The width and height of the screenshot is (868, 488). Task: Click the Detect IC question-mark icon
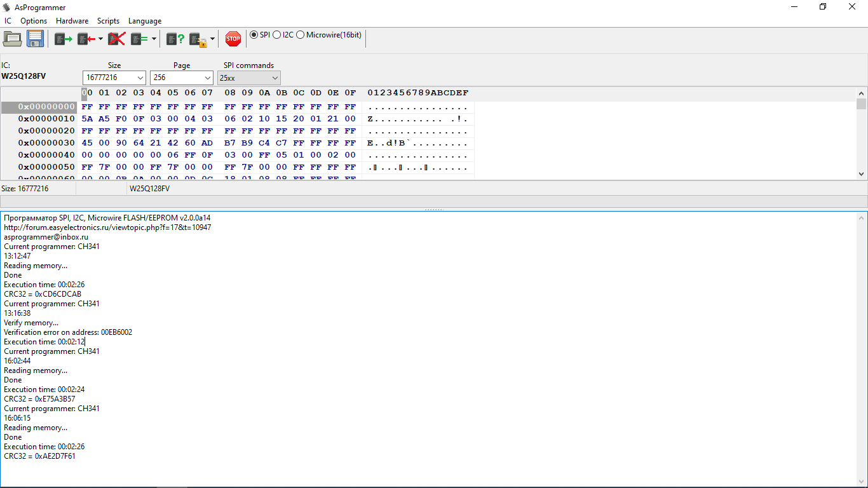coord(175,39)
